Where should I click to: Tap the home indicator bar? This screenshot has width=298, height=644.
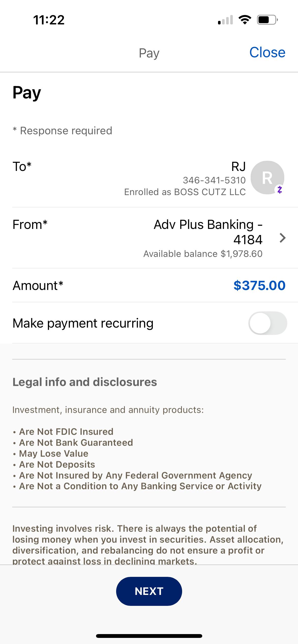(149, 636)
